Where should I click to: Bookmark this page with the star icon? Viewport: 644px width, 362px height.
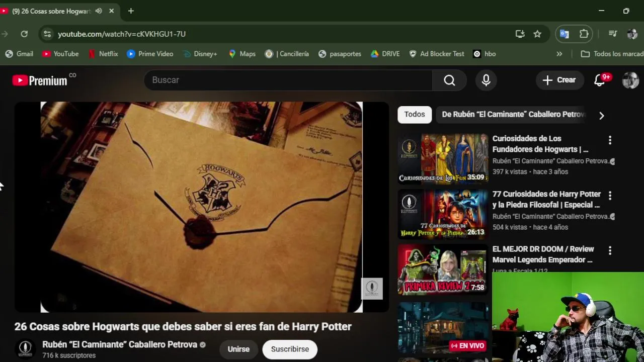(x=537, y=34)
